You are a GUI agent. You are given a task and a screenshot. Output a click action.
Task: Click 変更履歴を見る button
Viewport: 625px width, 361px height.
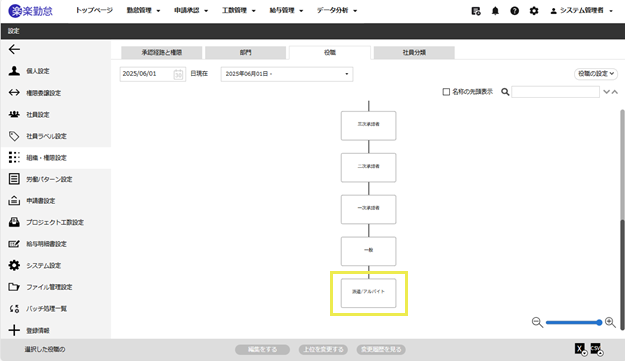pos(381,349)
